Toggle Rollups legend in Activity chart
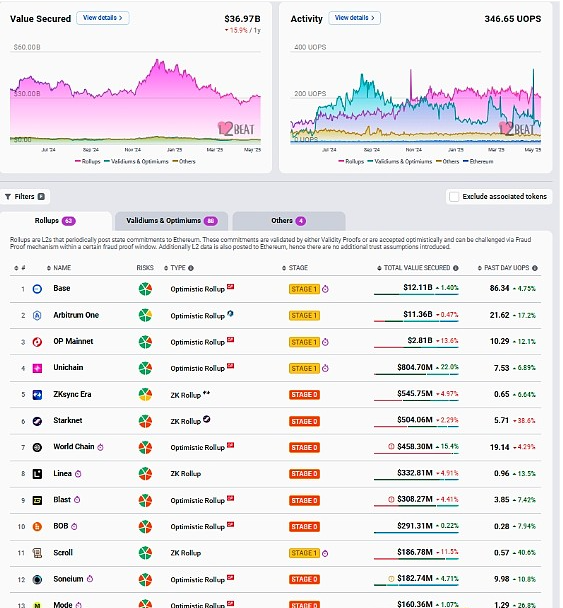 (x=351, y=162)
